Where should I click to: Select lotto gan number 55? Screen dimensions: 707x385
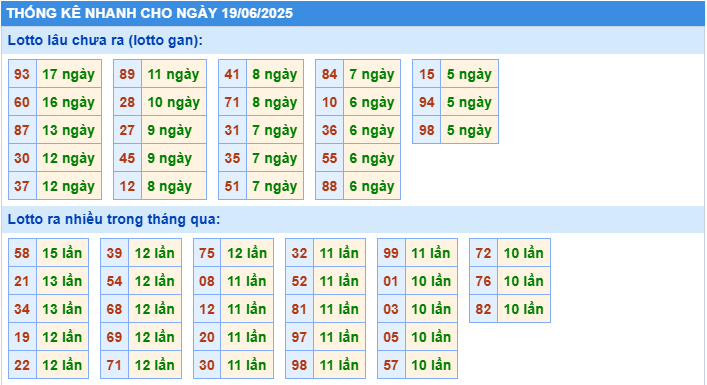coord(330,158)
